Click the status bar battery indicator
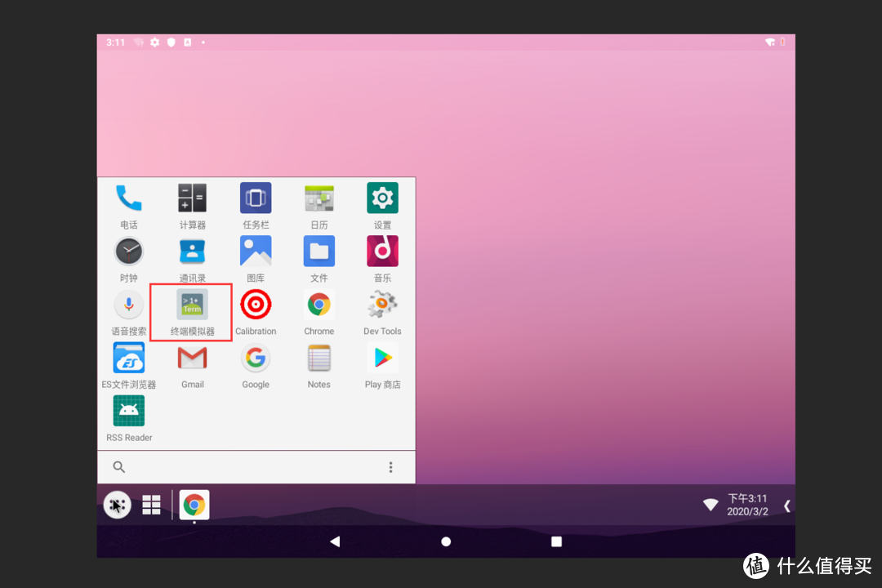 782,42
